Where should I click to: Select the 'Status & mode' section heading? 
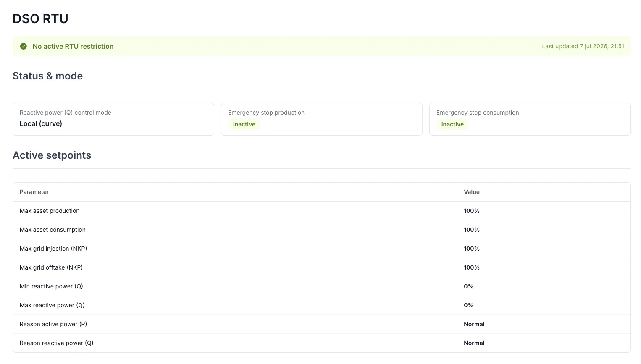tap(47, 76)
